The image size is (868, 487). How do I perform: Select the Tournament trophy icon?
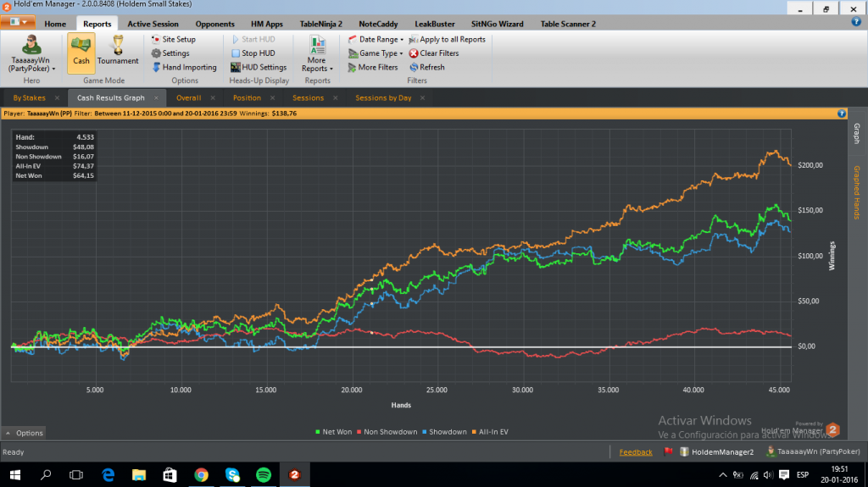point(118,47)
